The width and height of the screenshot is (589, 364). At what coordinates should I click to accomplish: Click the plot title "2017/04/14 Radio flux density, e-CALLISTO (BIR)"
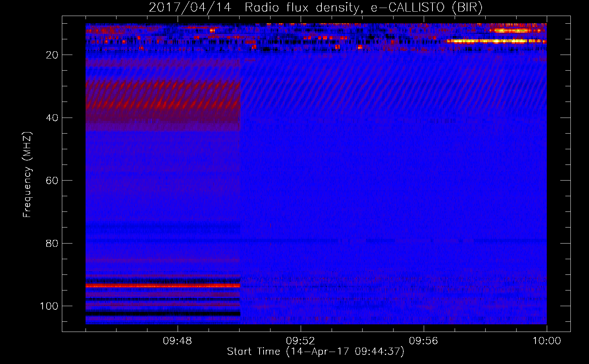(x=316, y=8)
